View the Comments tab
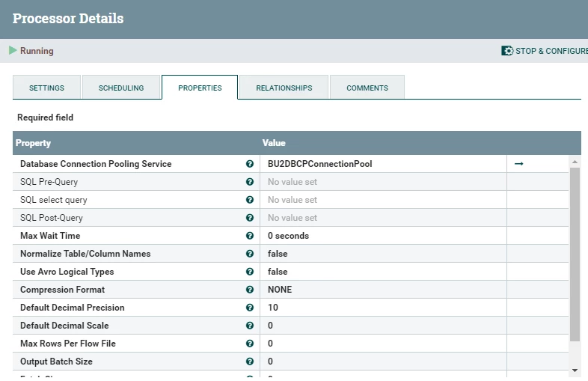Viewport: 588px width, 381px height. [x=367, y=88]
